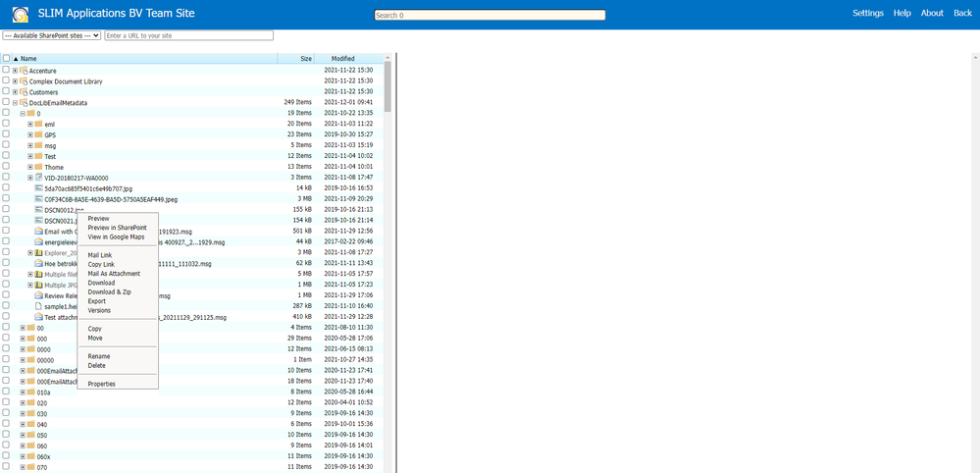Click the Review Rele email file icon
980x473 pixels.
click(x=38, y=295)
